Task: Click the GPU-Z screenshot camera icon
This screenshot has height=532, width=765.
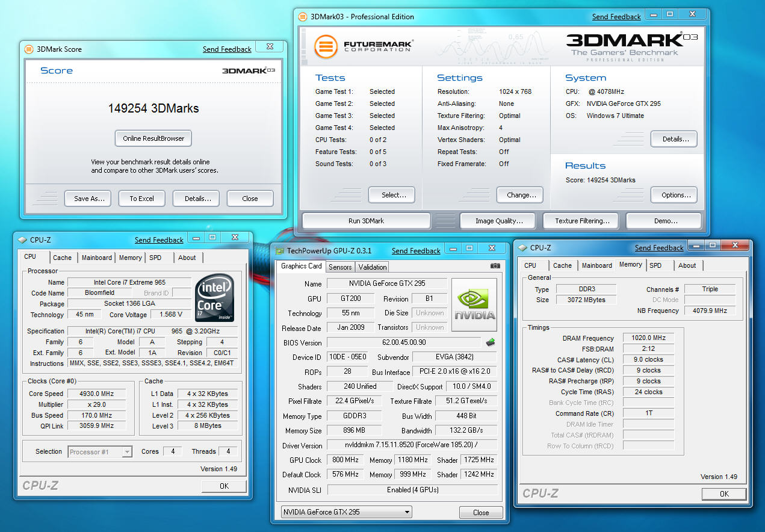Action: (x=495, y=265)
